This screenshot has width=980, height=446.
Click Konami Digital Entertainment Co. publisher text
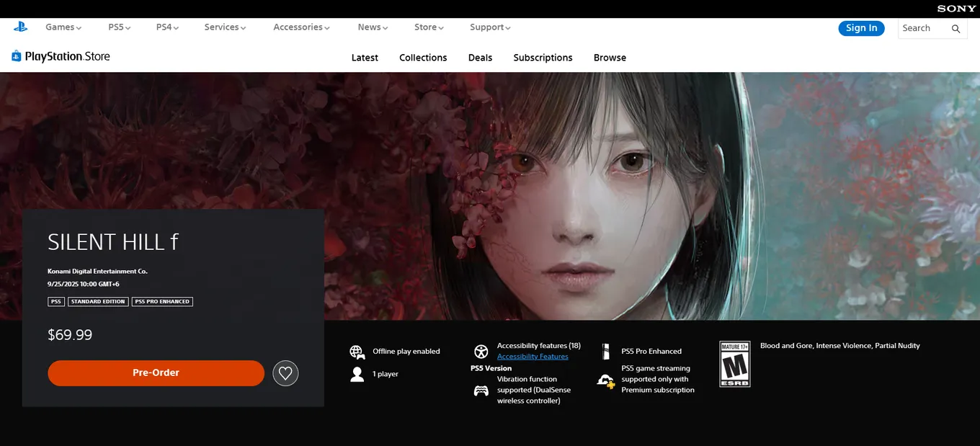pyautogui.click(x=97, y=271)
